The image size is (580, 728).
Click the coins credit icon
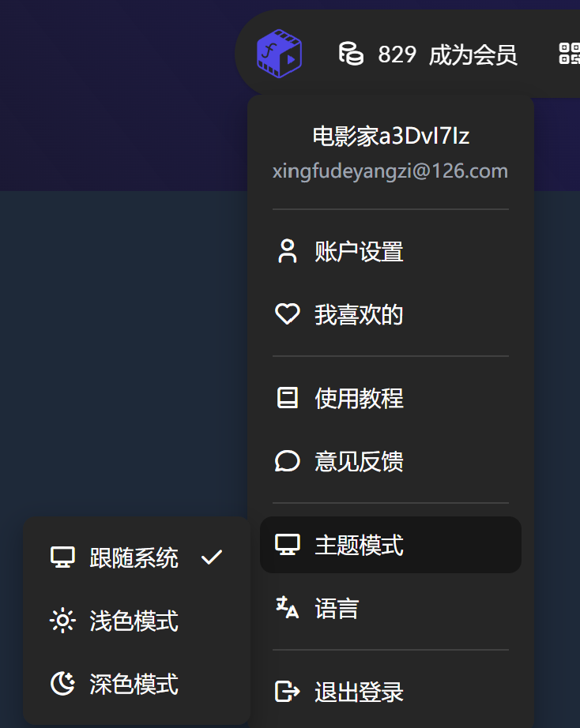[x=351, y=54]
